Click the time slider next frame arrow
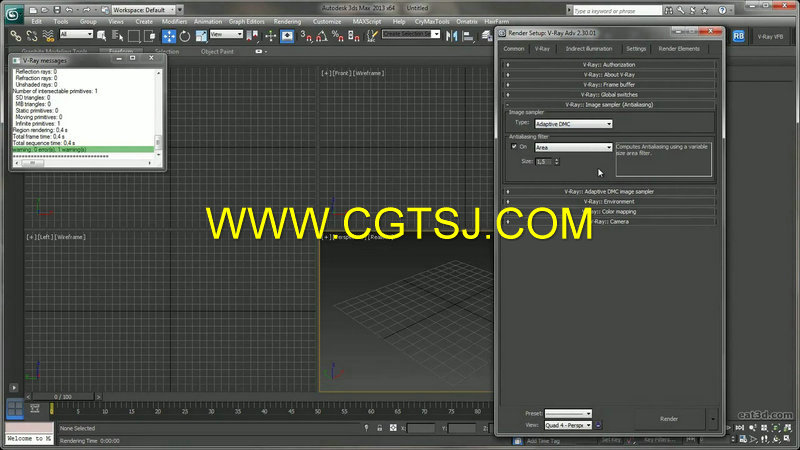Image resolution: width=800 pixels, height=450 pixels. click(98, 396)
